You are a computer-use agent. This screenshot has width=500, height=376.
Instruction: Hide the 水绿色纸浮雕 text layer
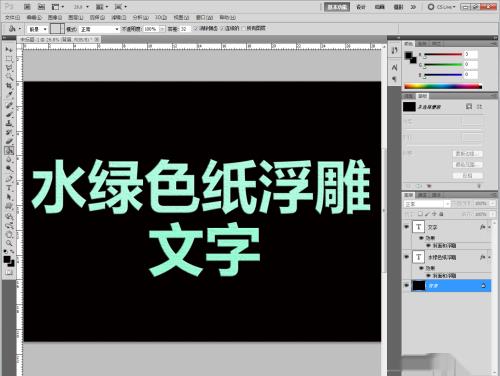click(x=406, y=257)
